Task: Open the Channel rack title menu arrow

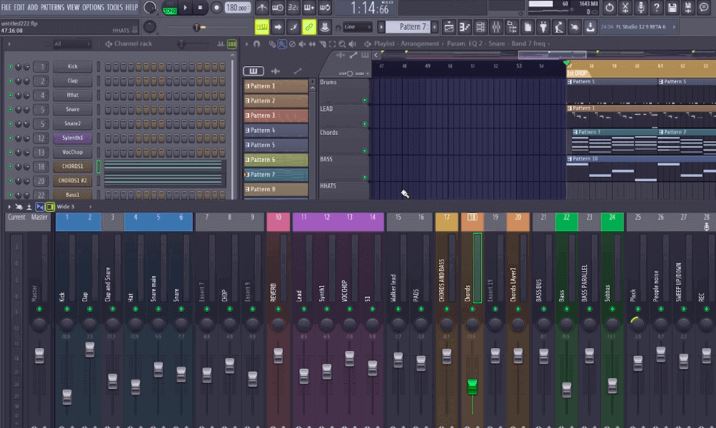Action: [9, 44]
